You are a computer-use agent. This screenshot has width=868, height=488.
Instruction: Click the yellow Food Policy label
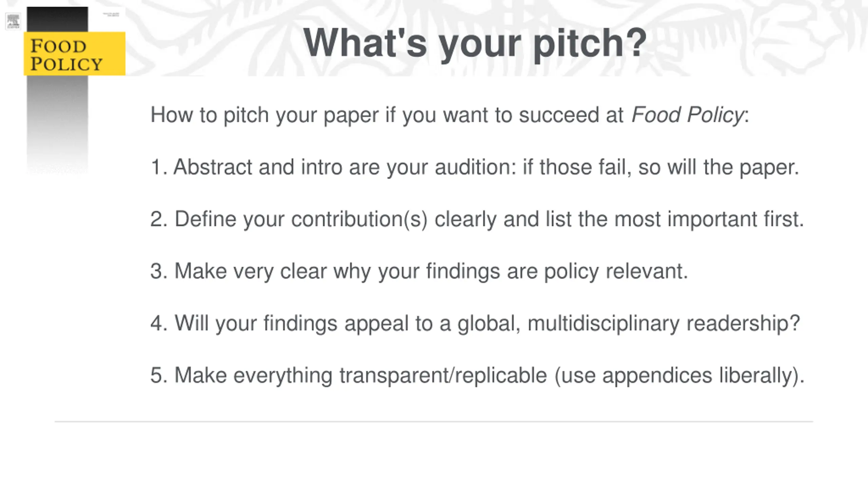(74, 54)
